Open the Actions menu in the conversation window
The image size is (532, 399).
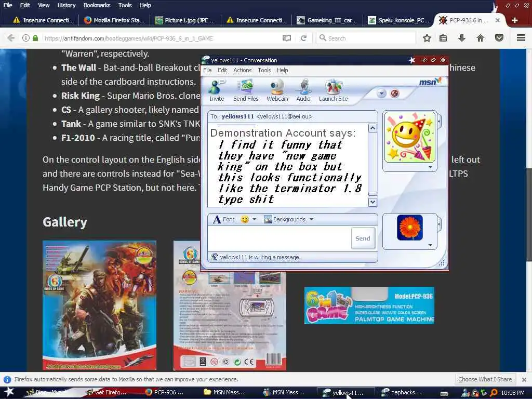click(242, 70)
